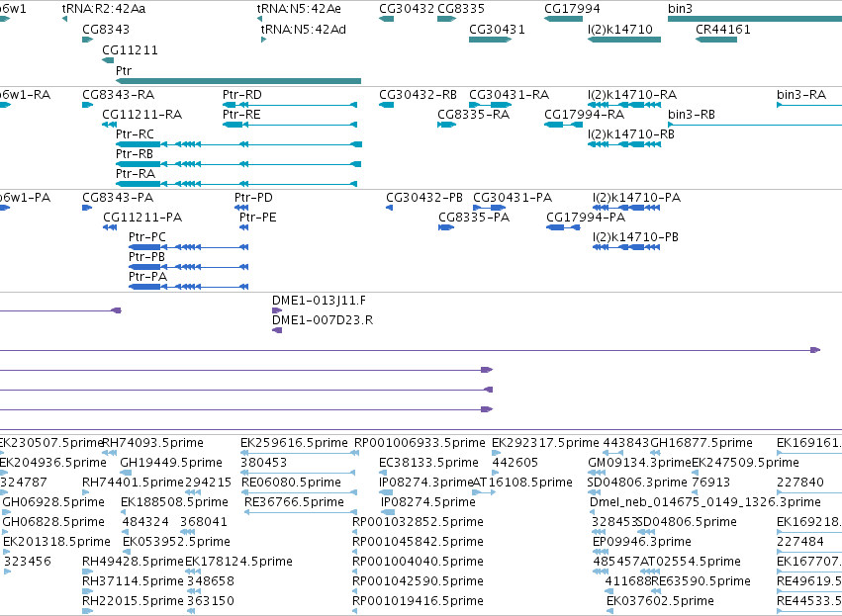Select transcript label CG30432-RB
The width and height of the screenshot is (842, 616).
click(x=418, y=95)
